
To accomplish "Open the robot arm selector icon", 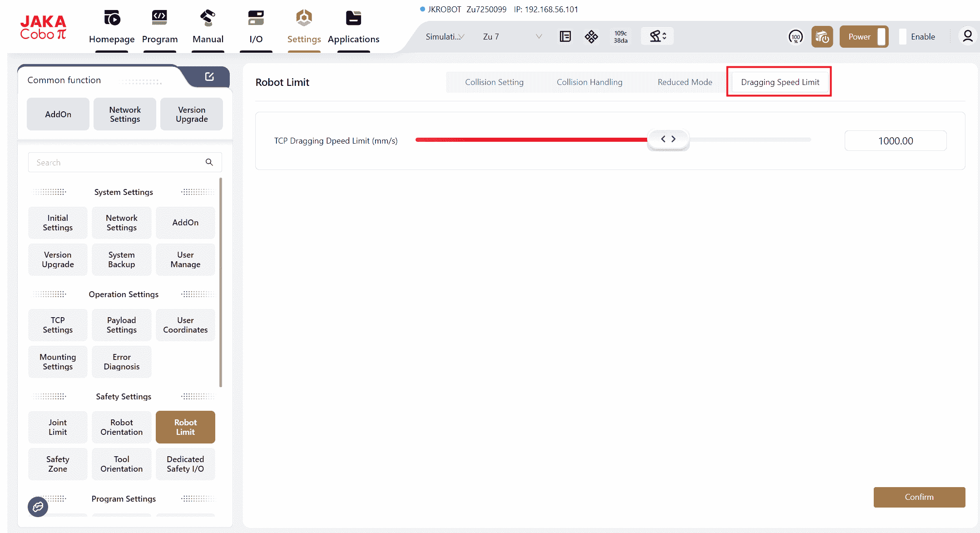I will click(x=657, y=36).
